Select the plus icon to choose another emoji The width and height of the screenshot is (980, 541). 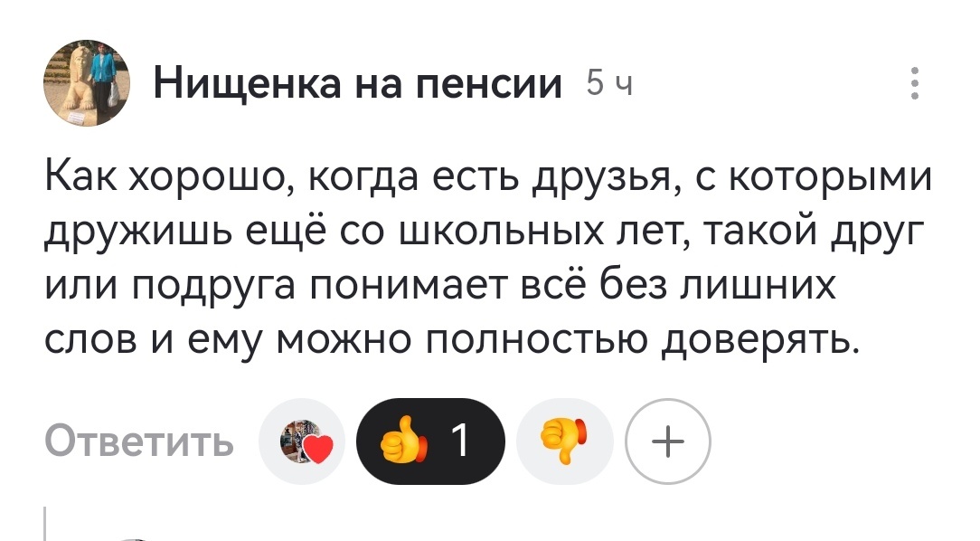668,440
